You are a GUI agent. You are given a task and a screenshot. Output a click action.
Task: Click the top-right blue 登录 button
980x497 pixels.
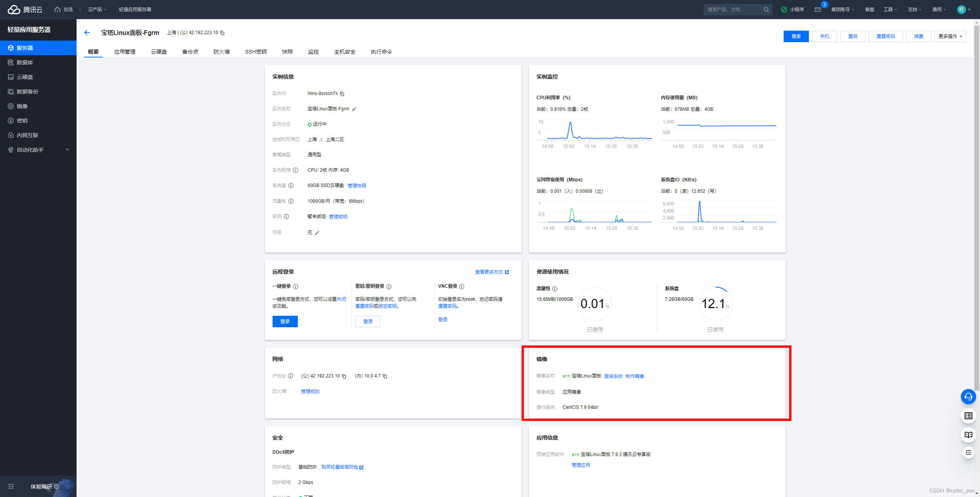(796, 36)
